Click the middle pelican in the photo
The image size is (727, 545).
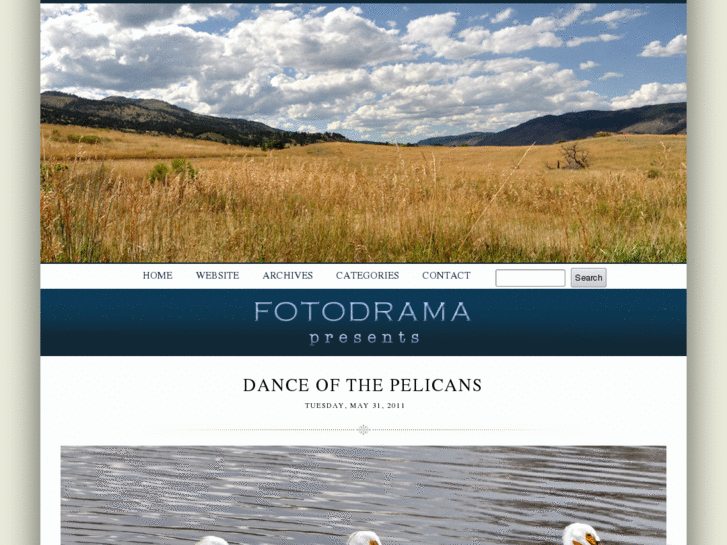coord(364,538)
